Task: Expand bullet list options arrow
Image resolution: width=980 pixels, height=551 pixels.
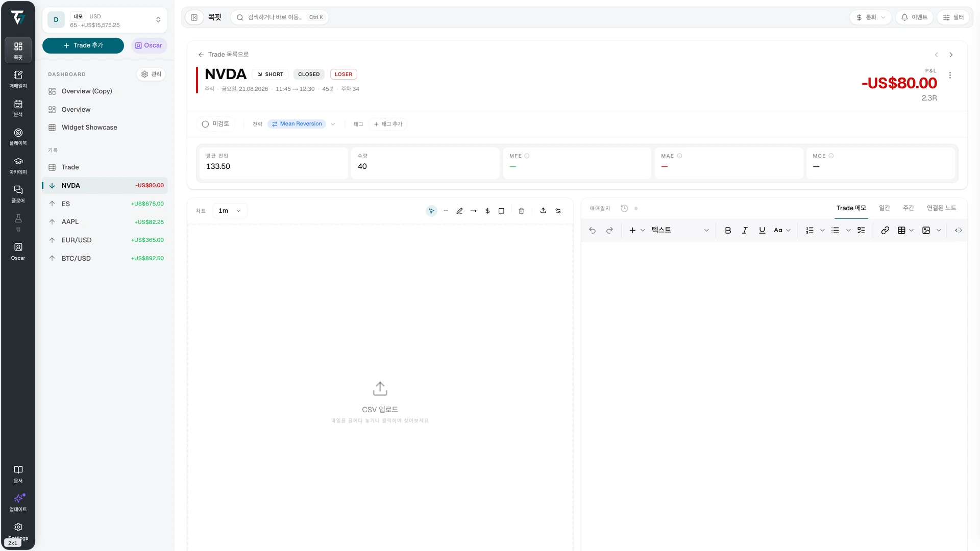Action: pyautogui.click(x=848, y=231)
